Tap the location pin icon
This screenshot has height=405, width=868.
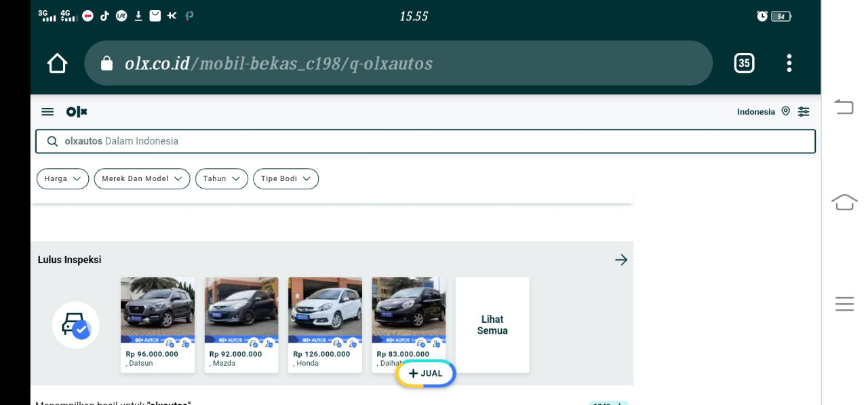point(785,111)
